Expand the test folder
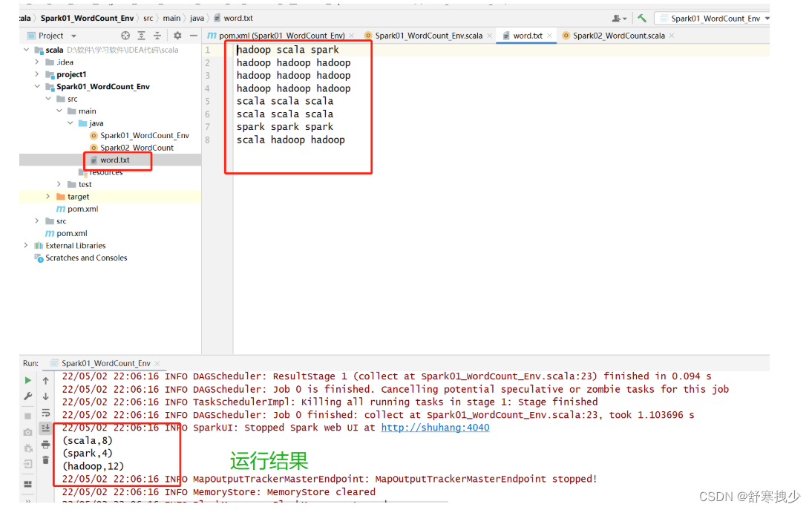Image resolution: width=812 pixels, height=510 pixels. pos(59,184)
